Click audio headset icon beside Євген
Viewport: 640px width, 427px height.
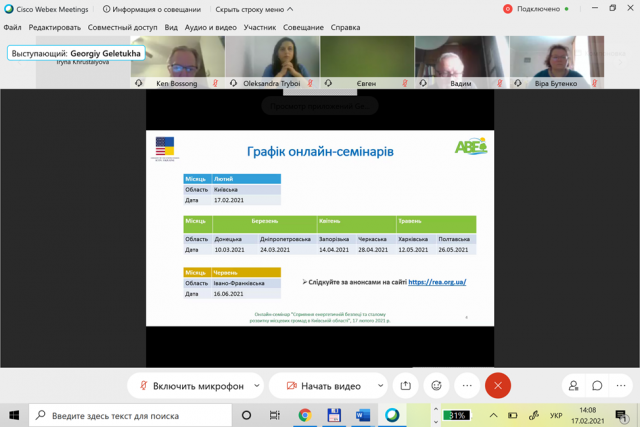click(328, 83)
